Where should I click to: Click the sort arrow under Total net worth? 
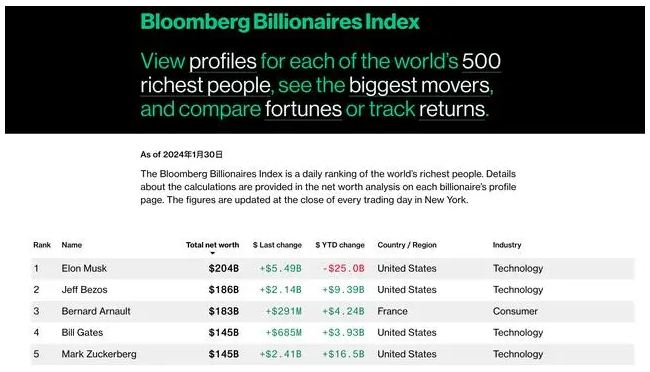coord(213,253)
